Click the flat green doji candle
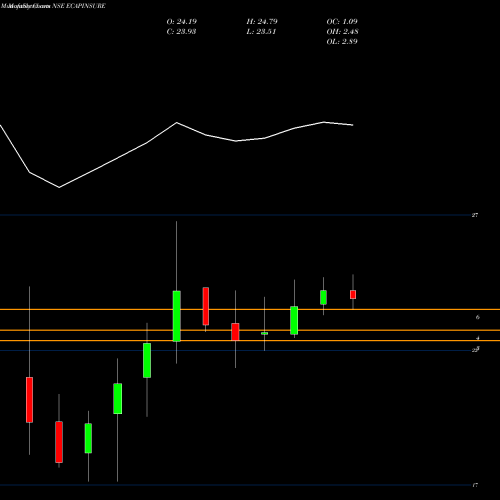 [x=264, y=333]
